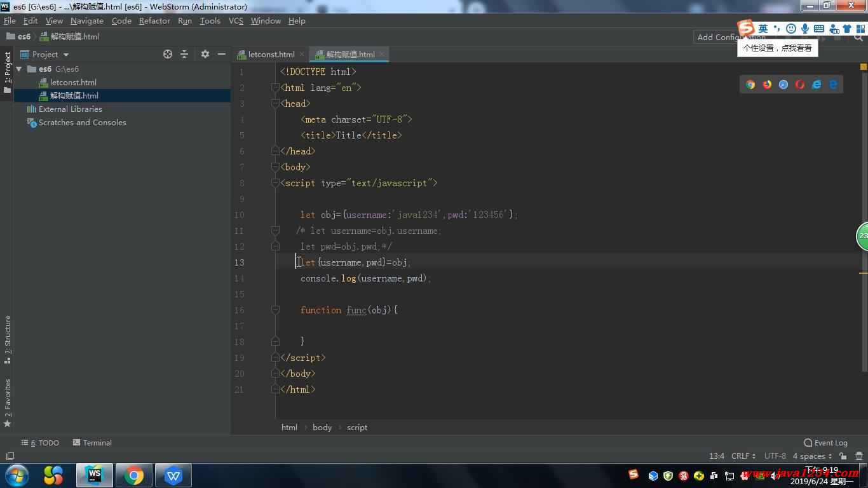Close the letconst.html tab

point(302,54)
